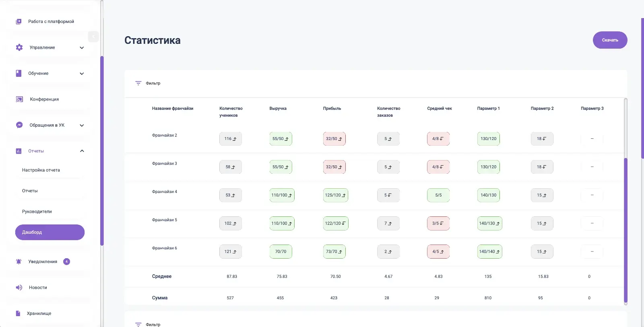Click the 122/120 profit cell of Франчайзи 5

pyautogui.click(x=336, y=223)
